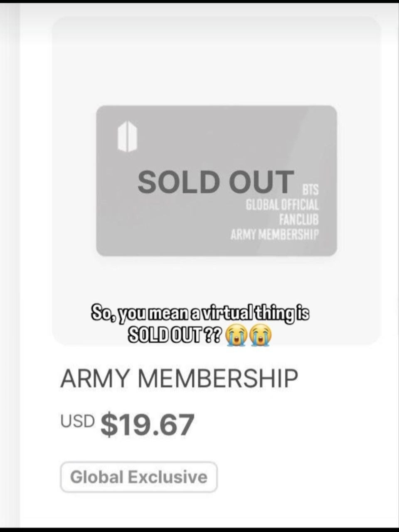Click ARMY MEMBERSHIP text printed on card
Screen dimensions: 399x532
275,234
